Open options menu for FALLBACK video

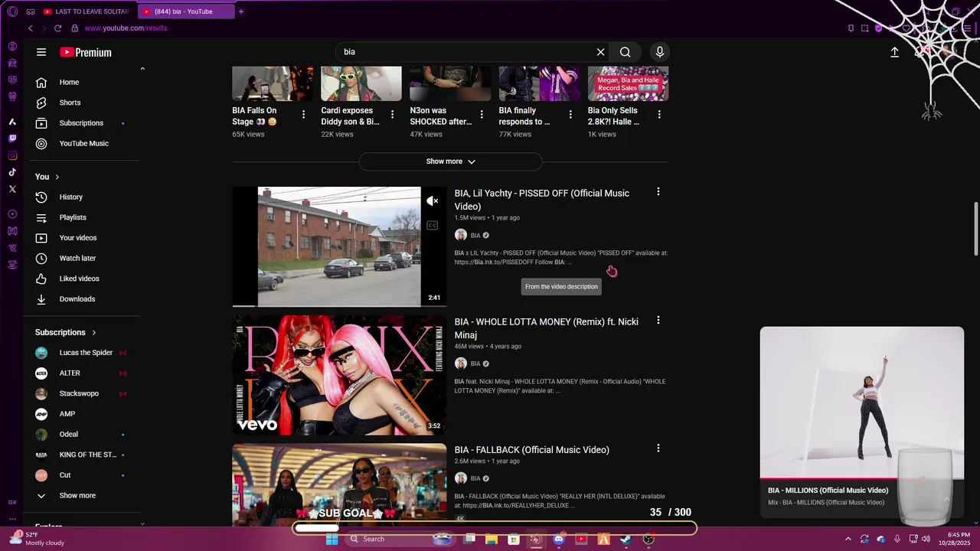(658, 448)
